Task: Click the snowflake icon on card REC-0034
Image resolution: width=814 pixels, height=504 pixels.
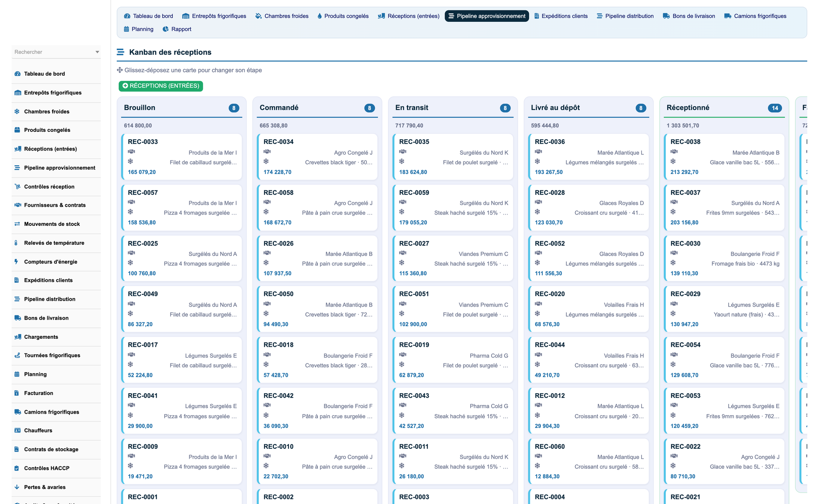Action: 266,162
